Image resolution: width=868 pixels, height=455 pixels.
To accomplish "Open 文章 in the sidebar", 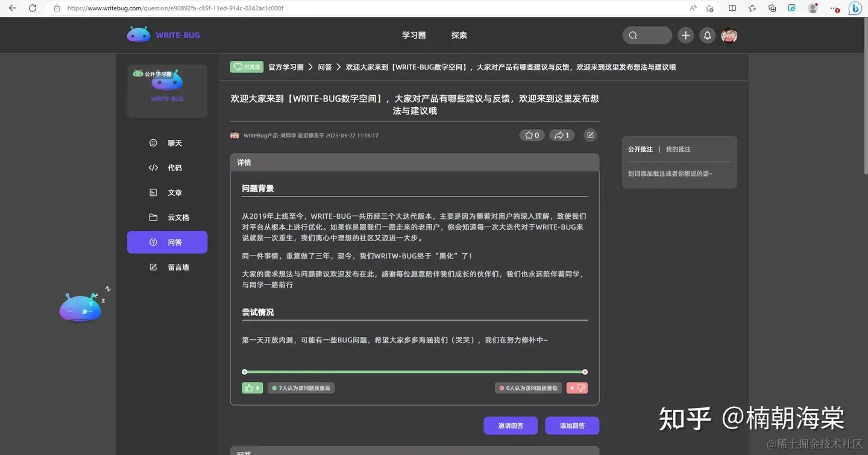I will (x=167, y=192).
